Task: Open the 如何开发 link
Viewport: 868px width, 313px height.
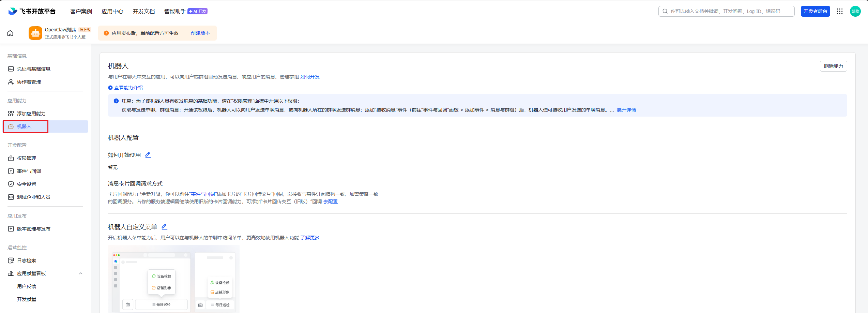Action: point(310,77)
